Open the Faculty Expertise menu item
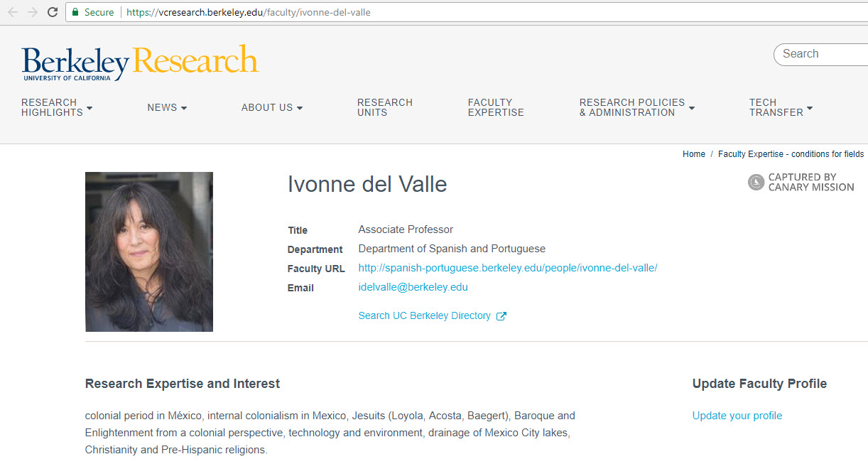 (496, 107)
